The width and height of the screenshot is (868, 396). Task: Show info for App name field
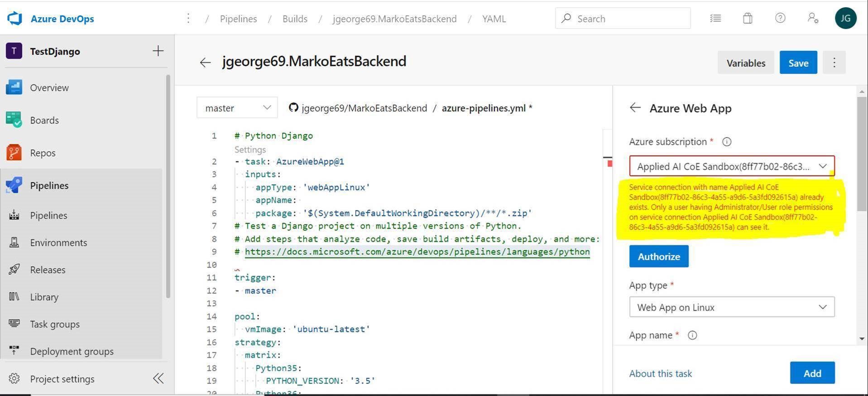point(692,335)
